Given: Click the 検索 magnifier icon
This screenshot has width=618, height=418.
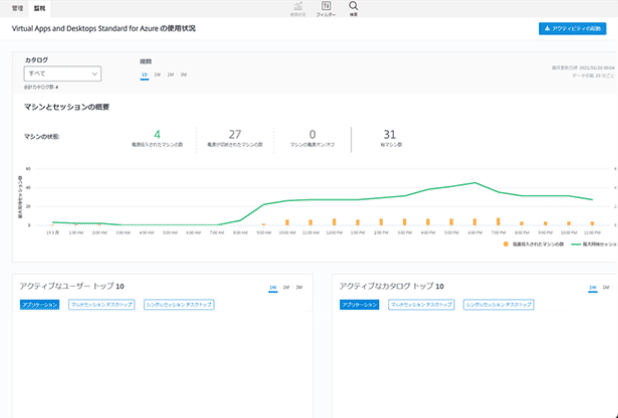Looking at the screenshot, I should point(353,8).
